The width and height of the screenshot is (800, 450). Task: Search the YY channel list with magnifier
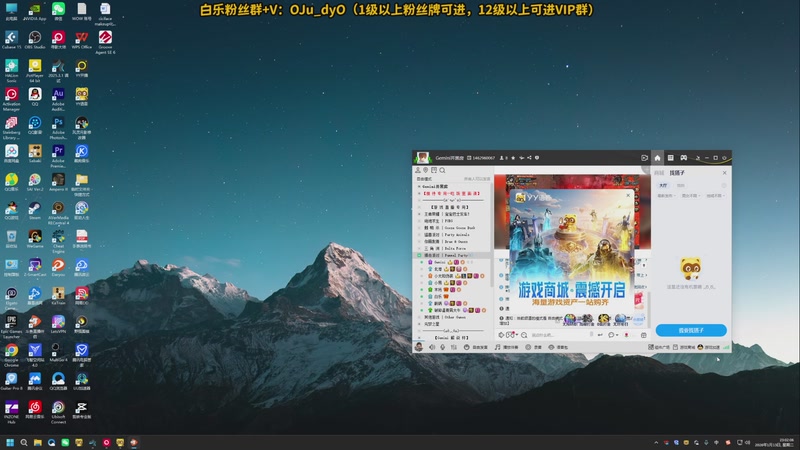(442, 170)
